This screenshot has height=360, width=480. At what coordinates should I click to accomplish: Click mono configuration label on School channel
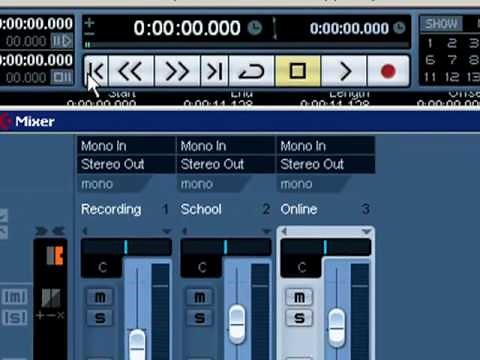[x=197, y=184]
